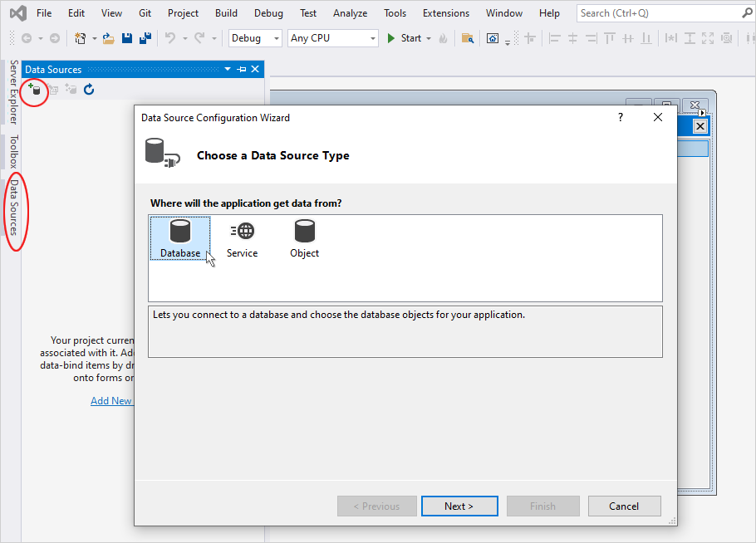The width and height of the screenshot is (756, 543).
Task: Toggle auto-hide pin on Data Sources panel
Action: click(x=242, y=70)
